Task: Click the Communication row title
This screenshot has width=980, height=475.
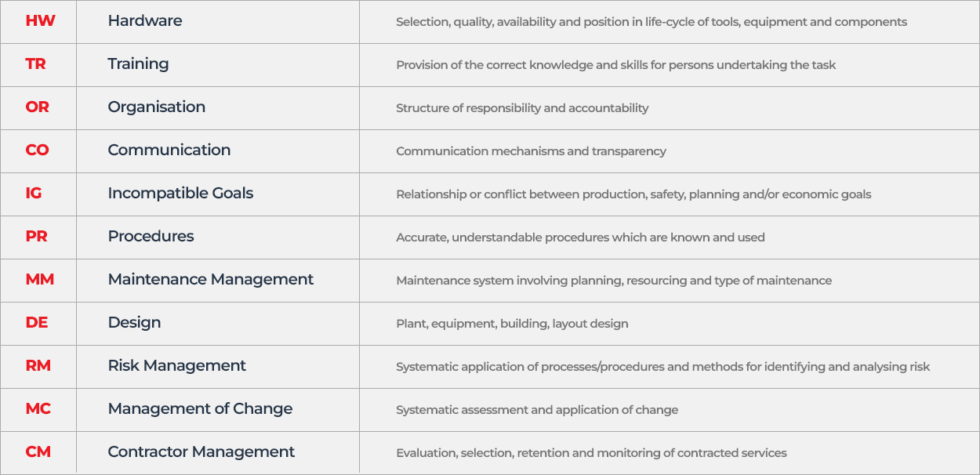Action: click(169, 150)
